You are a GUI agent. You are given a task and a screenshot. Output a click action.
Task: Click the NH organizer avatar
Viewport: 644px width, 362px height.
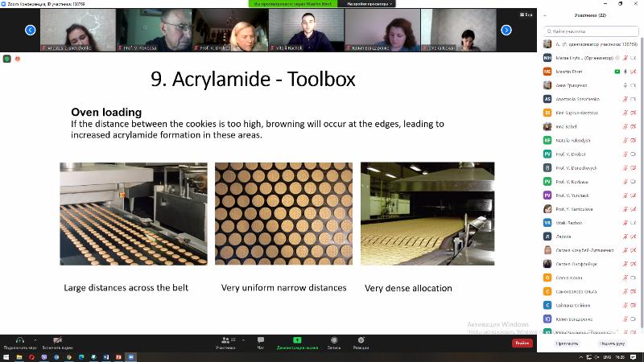[547, 58]
